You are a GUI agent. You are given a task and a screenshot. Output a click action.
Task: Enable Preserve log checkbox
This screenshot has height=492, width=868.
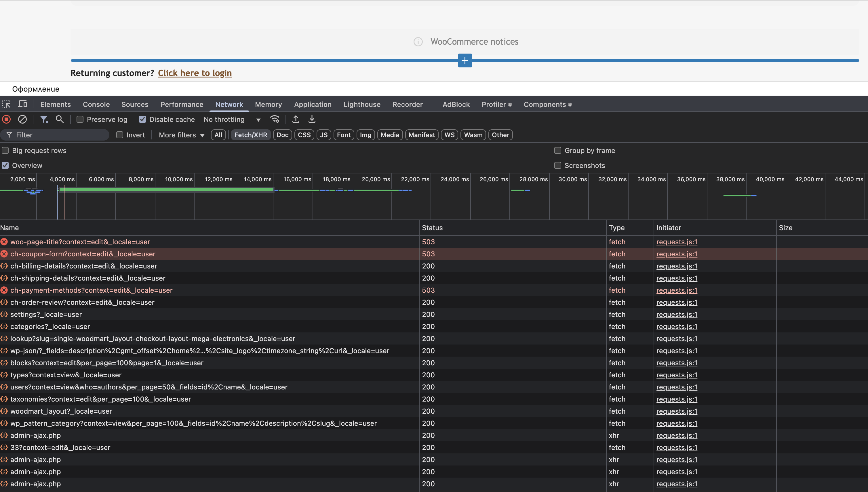pos(80,119)
